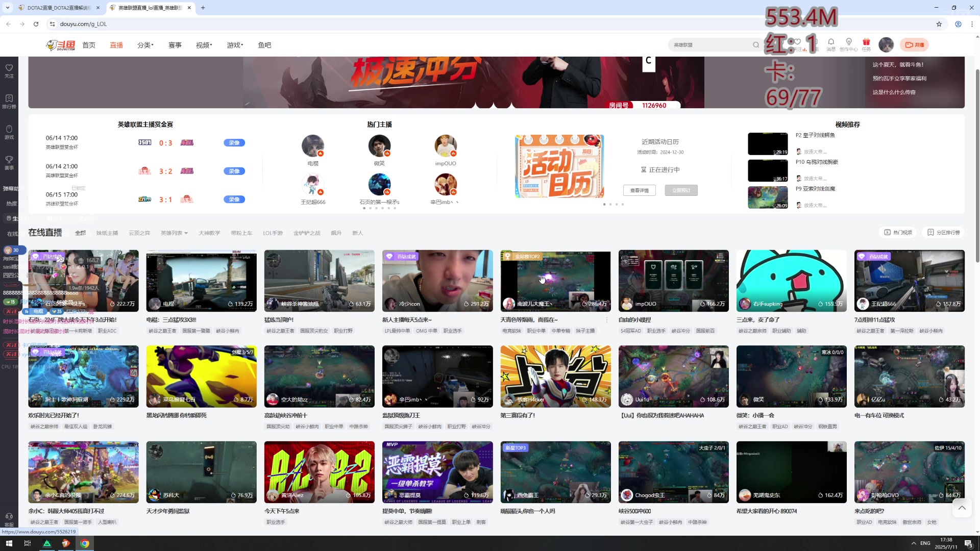
Task: Select the 新人 filter tab
Action: point(357,233)
